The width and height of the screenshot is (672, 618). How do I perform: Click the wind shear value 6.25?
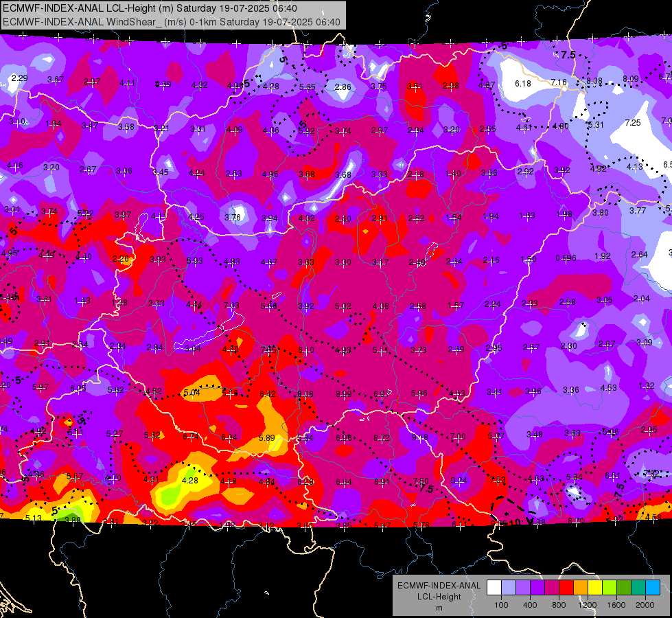[x=78, y=388]
